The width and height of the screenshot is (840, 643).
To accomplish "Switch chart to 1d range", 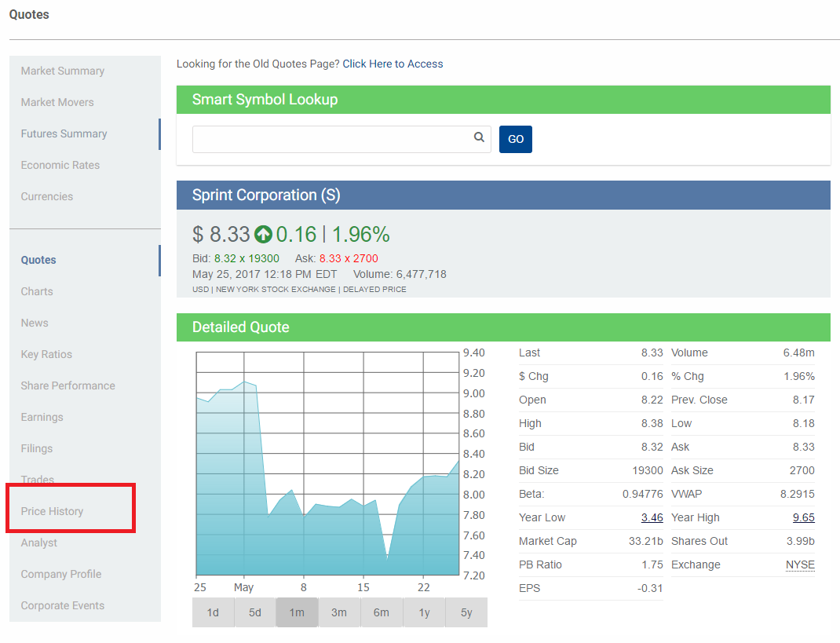I will [x=214, y=612].
